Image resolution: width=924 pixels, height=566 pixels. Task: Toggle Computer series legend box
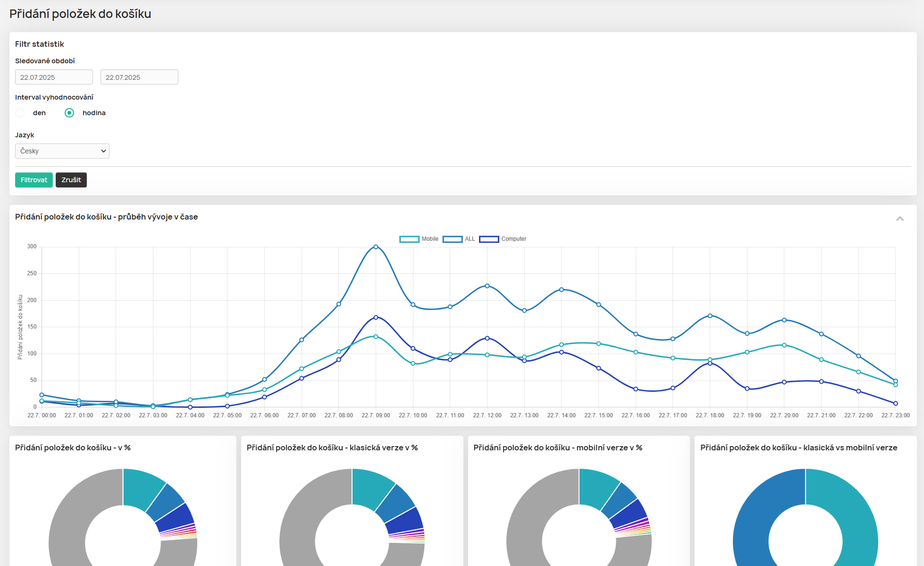(489, 239)
